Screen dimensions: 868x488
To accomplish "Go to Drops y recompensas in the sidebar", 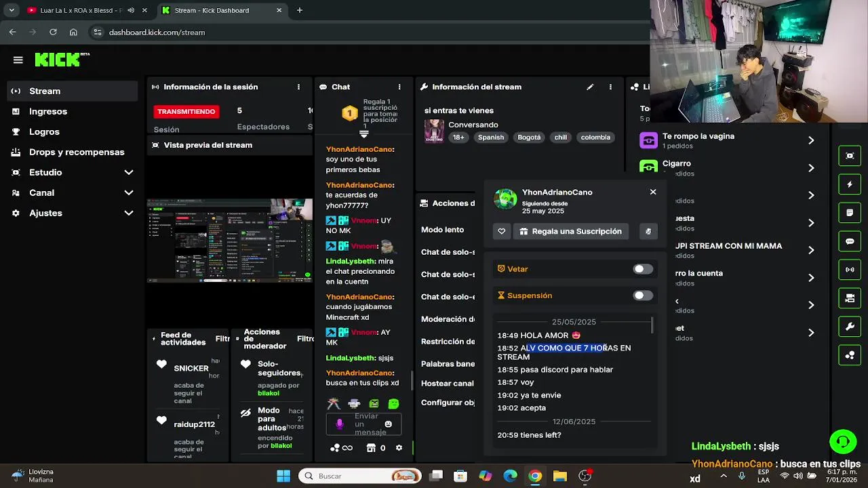I will tap(73, 152).
